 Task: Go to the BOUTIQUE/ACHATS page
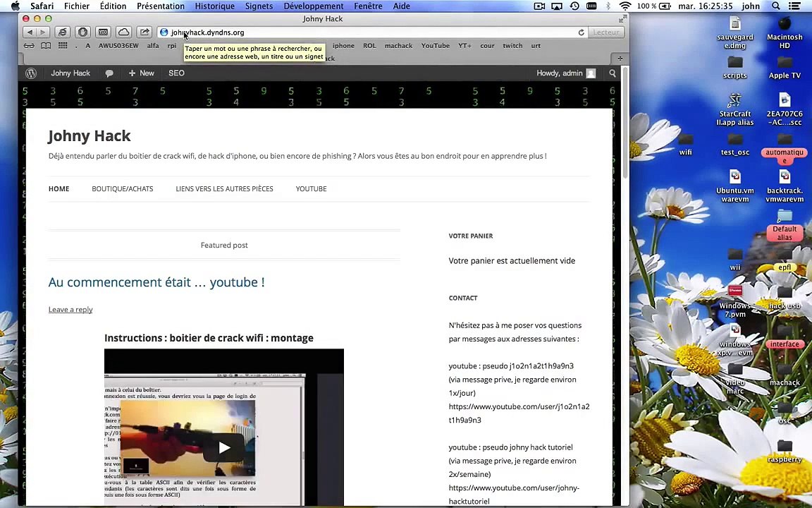click(x=122, y=188)
